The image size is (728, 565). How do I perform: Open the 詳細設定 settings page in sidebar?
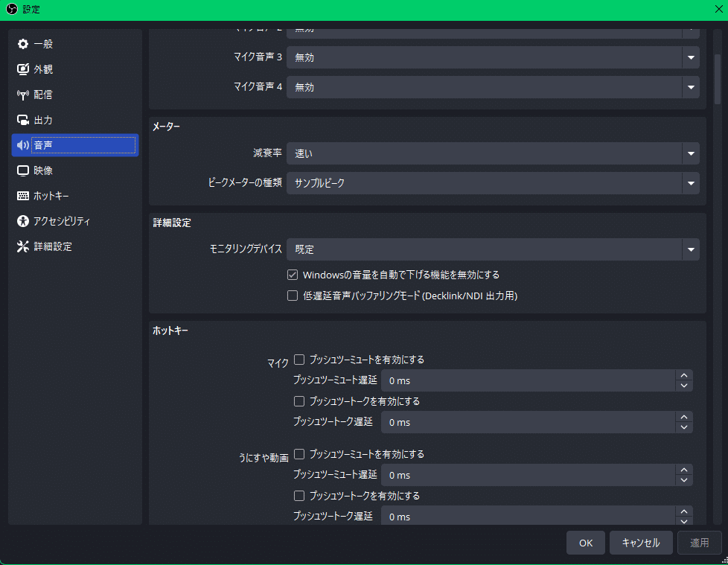coord(75,246)
